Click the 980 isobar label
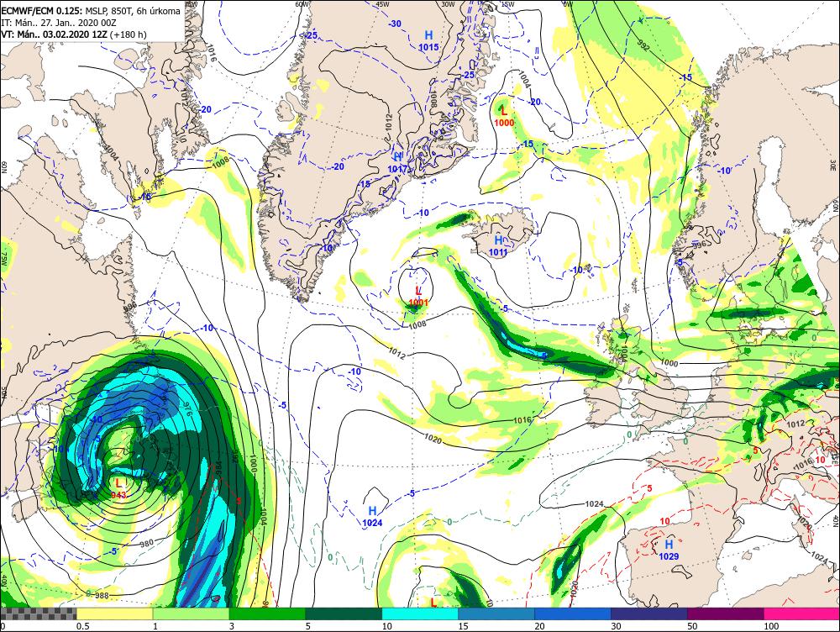This screenshot has width=840, height=632. [147, 543]
